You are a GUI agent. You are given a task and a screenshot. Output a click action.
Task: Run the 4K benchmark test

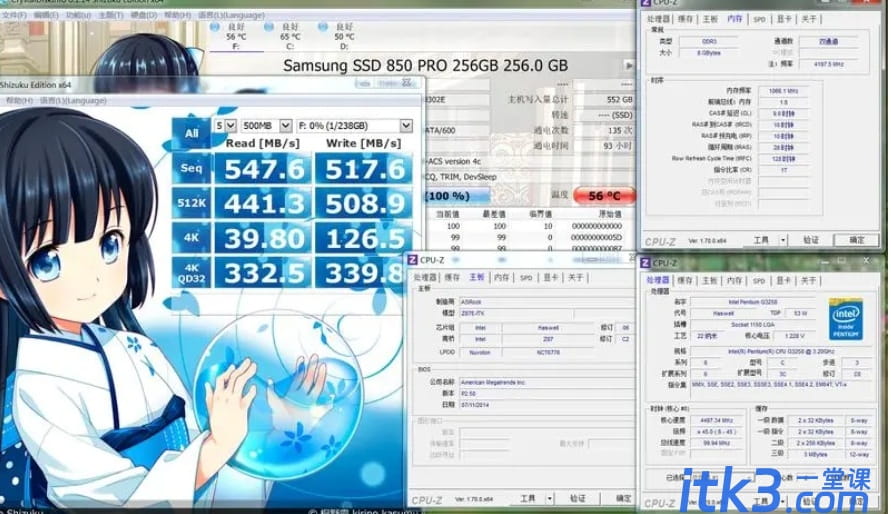click(x=191, y=238)
